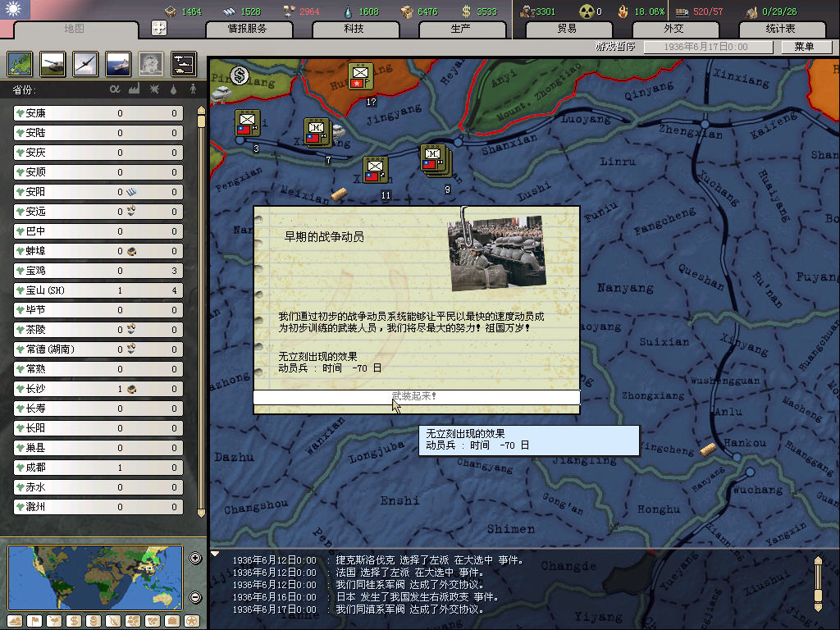Sort provinces by factory industry column
The height and width of the screenshot is (630, 840).
coord(134,89)
